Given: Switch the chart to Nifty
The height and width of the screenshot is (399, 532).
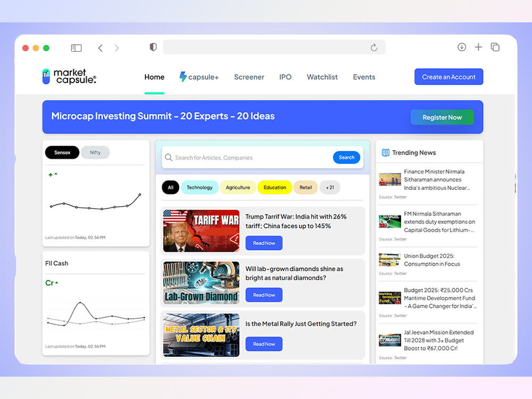Looking at the screenshot, I should pyautogui.click(x=95, y=153).
